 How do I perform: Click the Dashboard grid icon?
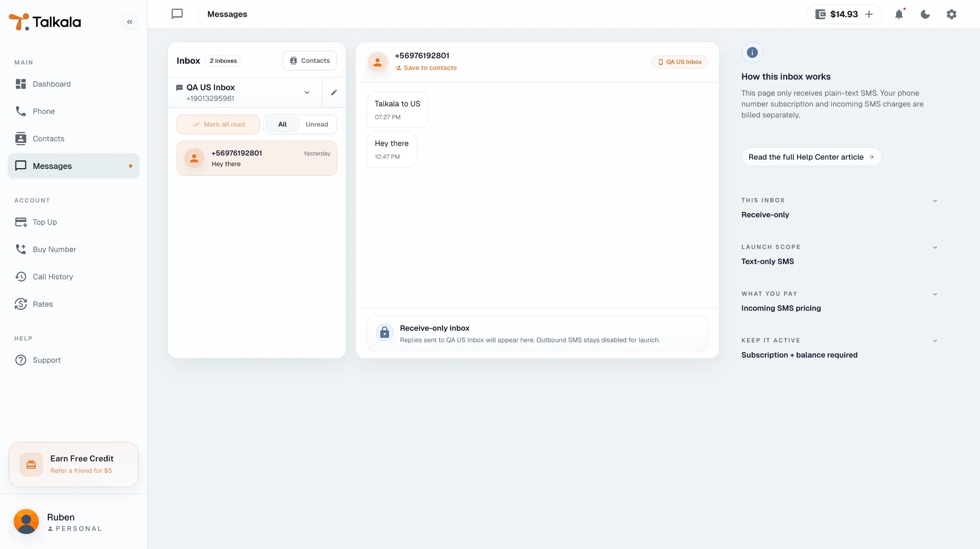tap(21, 84)
